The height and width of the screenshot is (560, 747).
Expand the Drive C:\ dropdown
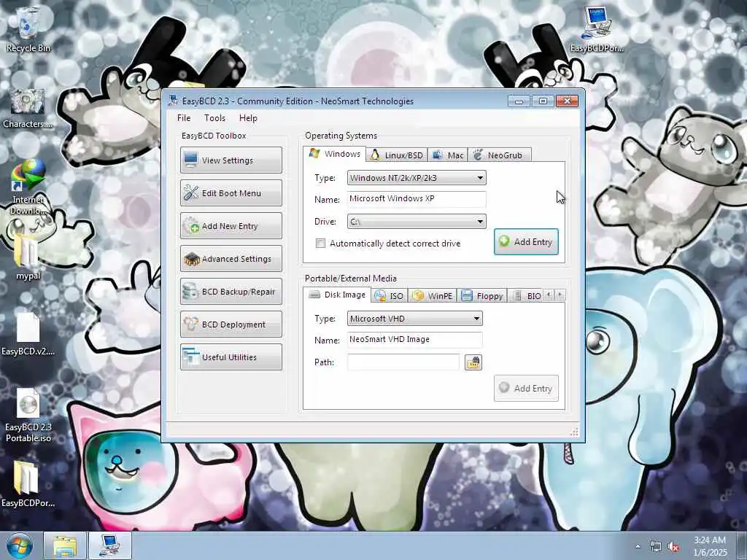click(417, 222)
